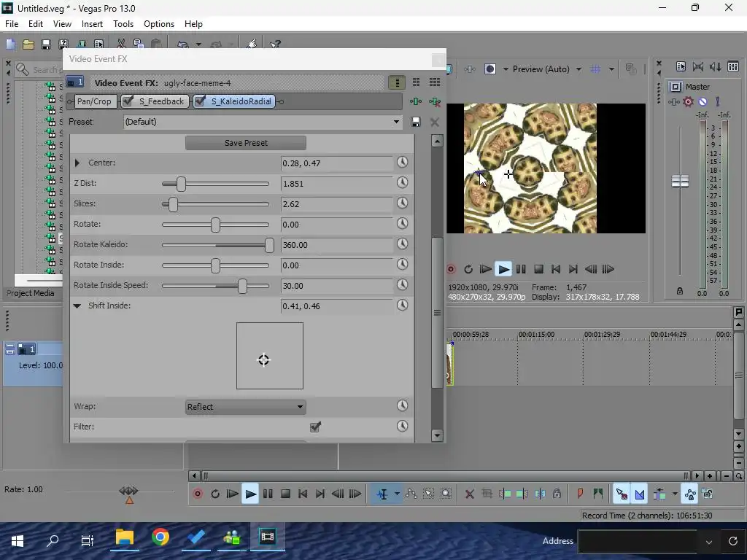
Task: Open the Wrap dropdown set to Reflect
Action: [x=246, y=407]
